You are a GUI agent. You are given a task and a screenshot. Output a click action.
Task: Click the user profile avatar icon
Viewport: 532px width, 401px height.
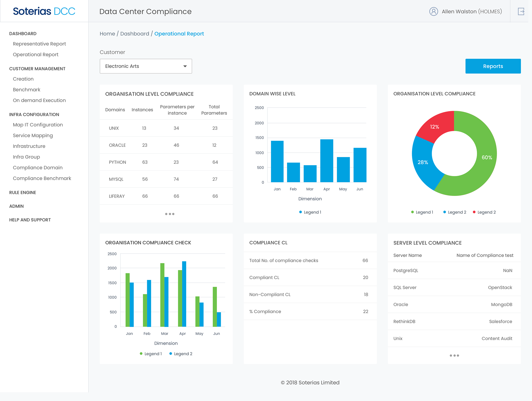[x=434, y=11]
